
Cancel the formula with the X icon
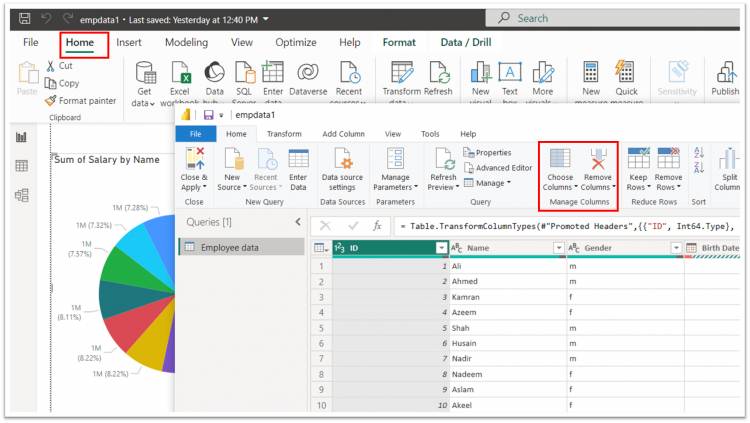pyautogui.click(x=325, y=225)
